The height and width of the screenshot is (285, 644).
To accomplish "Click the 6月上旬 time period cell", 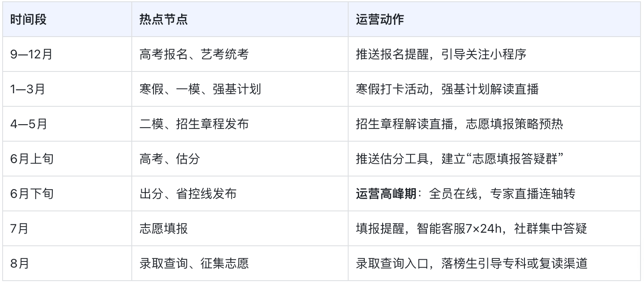I will [32, 159].
